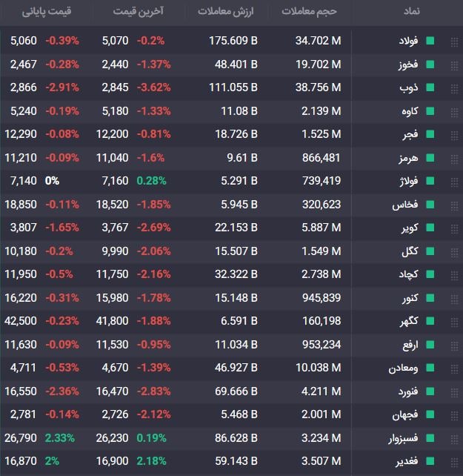Sort by the نماد column header
Viewport: 463px width, 476px height.
pos(411,11)
